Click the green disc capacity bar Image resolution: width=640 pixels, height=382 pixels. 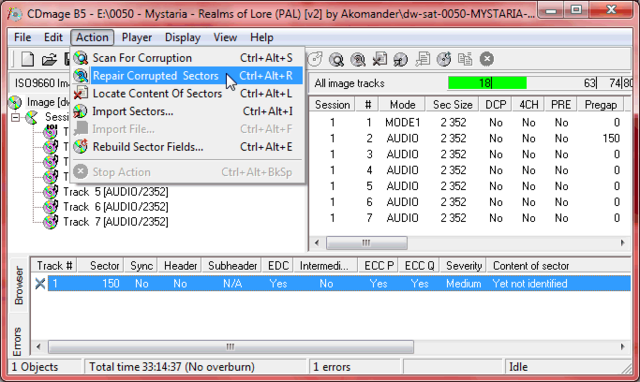(487, 83)
